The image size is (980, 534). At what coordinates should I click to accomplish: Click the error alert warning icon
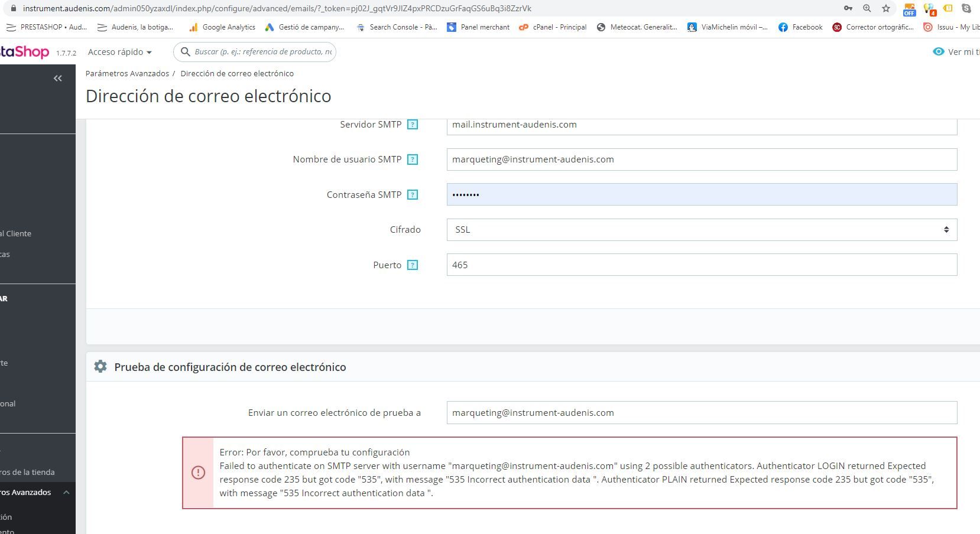[198, 473]
